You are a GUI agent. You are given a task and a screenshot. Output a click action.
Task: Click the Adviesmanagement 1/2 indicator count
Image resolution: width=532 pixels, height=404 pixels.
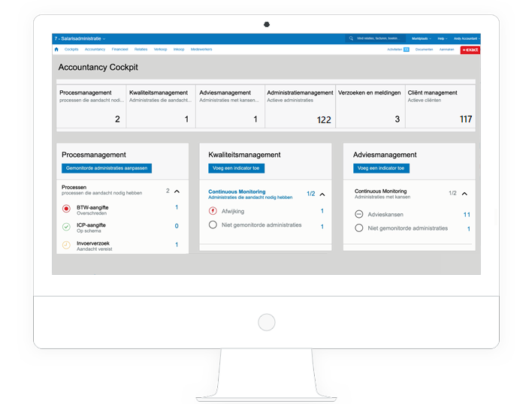pos(452,193)
